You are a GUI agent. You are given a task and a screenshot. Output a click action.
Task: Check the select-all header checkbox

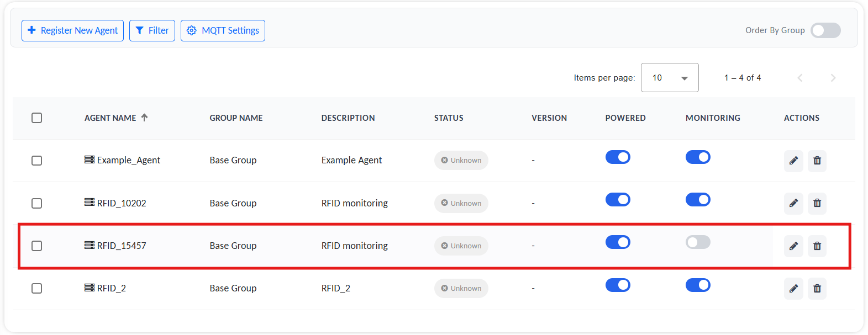pos(37,118)
